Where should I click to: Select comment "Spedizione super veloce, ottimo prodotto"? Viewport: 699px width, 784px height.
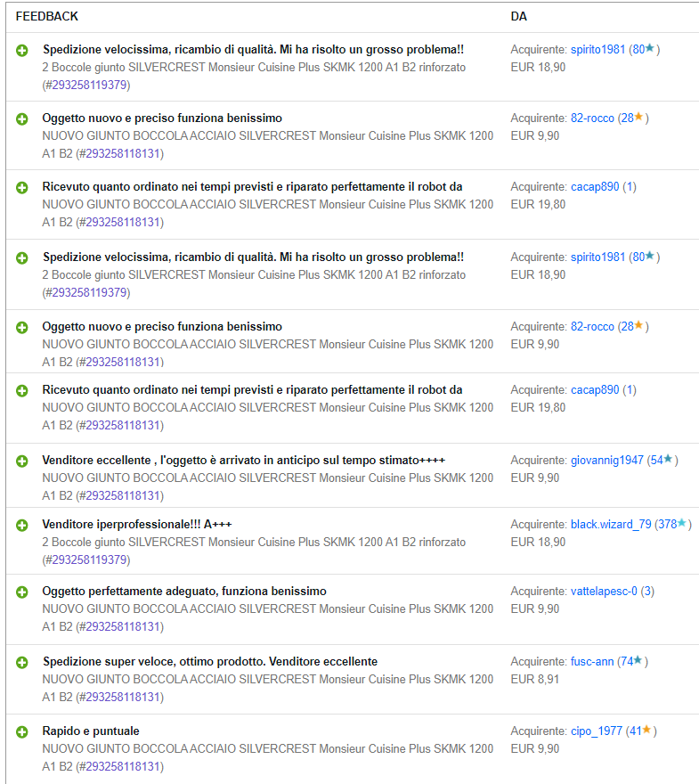(210, 661)
